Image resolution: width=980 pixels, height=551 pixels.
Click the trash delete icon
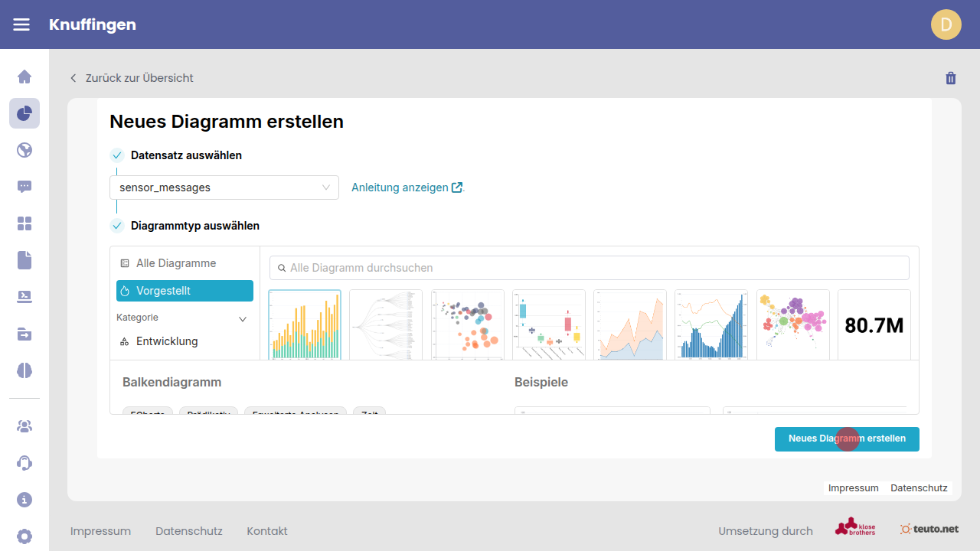click(951, 78)
